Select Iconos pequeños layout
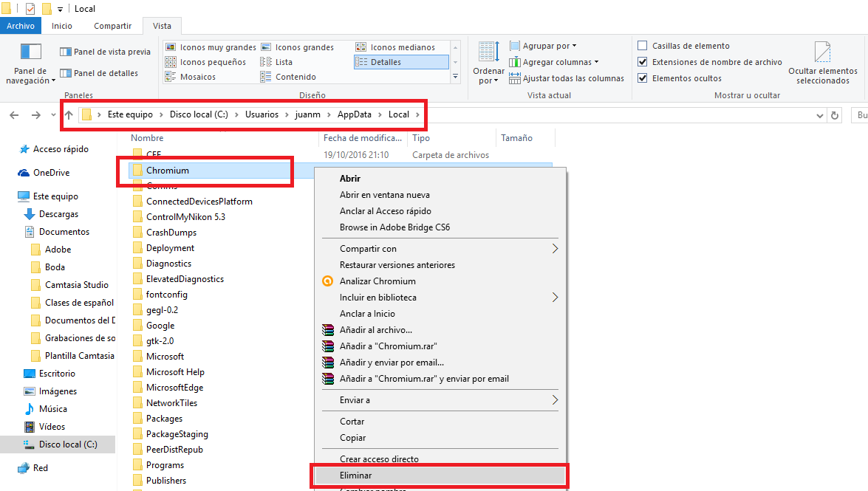Viewport: 868px width, 491px height. tap(206, 62)
